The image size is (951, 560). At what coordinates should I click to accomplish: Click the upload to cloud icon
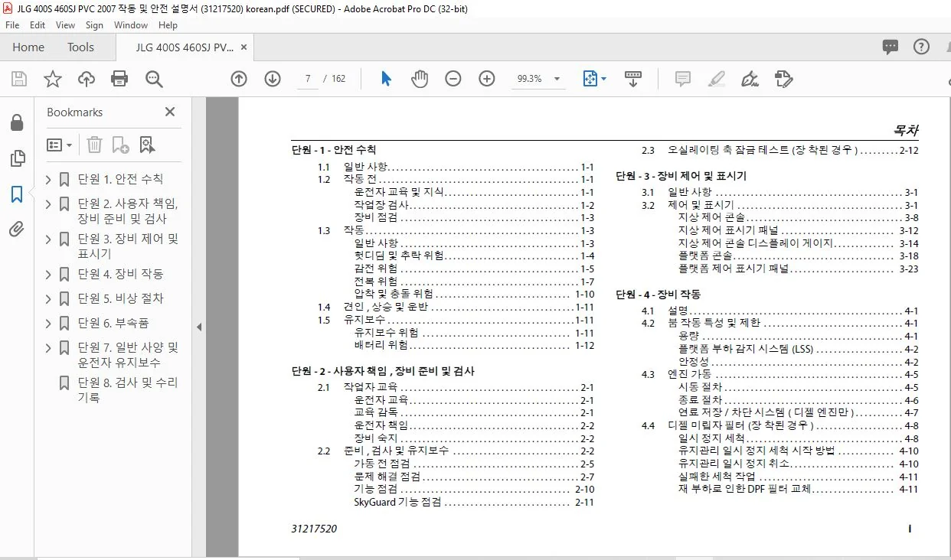(x=87, y=79)
